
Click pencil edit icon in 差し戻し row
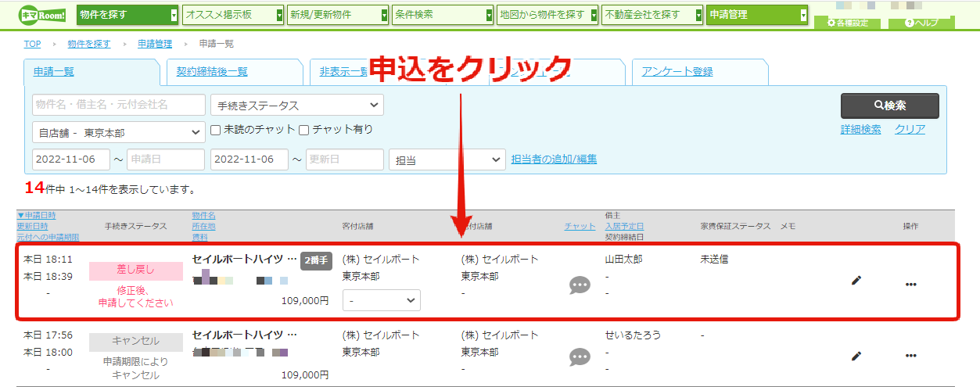(x=856, y=281)
